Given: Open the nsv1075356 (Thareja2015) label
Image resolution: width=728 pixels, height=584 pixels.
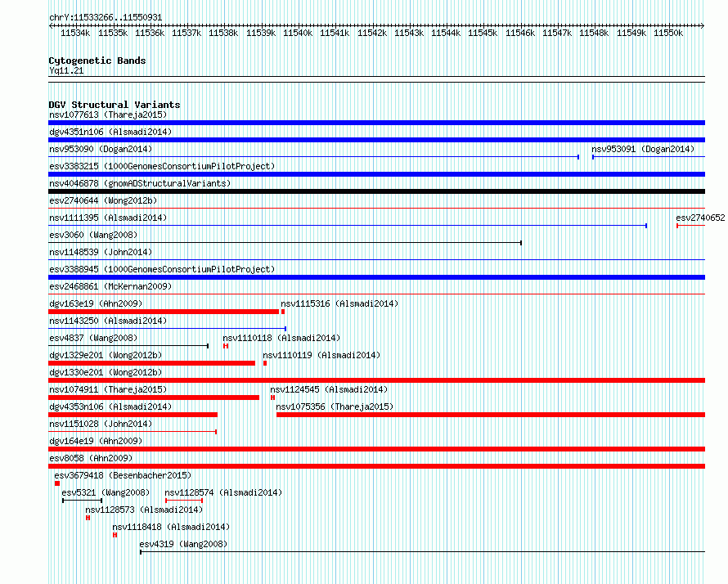Looking at the screenshot, I should point(335,407).
